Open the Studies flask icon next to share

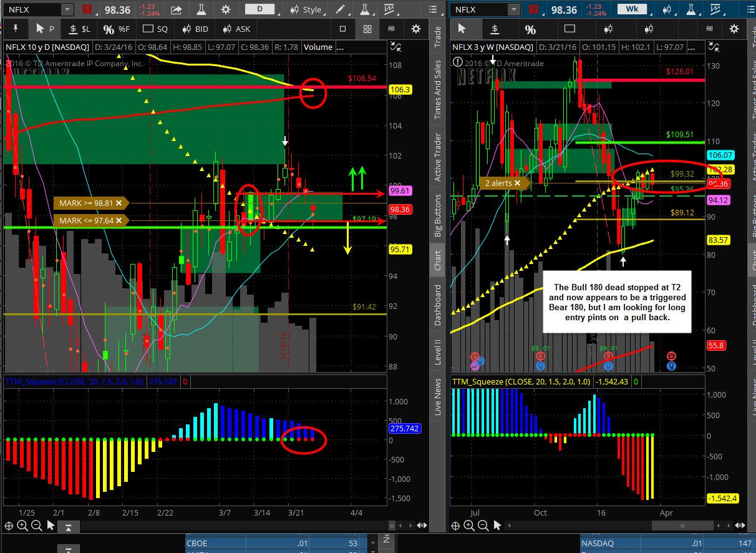(x=201, y=9)
